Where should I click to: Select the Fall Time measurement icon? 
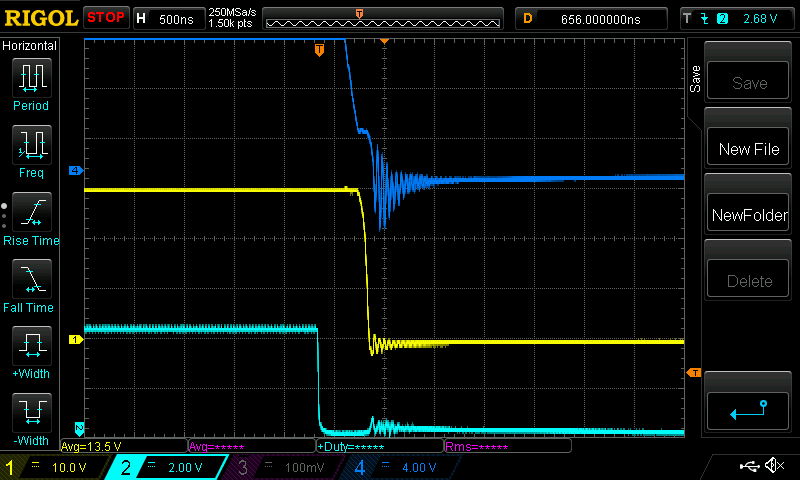pyautogui.click(x=31, y=279)
